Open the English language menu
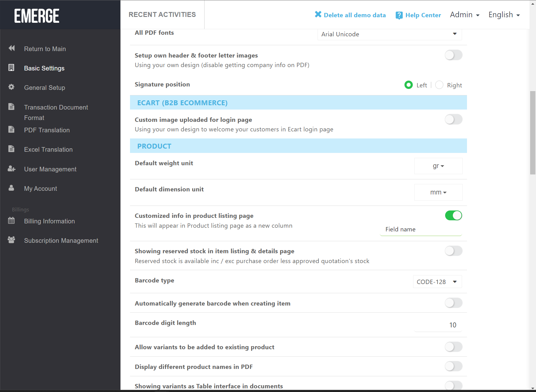Screen dimensions: 536x392 tap(504, 15)
